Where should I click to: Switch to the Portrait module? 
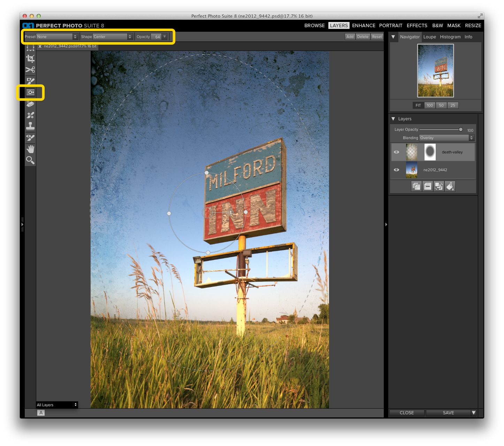tap(391, 25)
